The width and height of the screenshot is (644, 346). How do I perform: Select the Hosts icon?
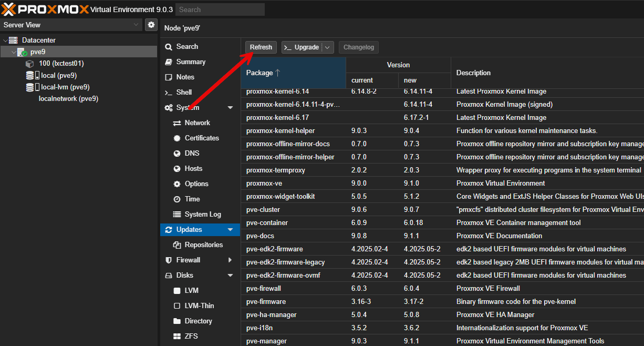177,168
